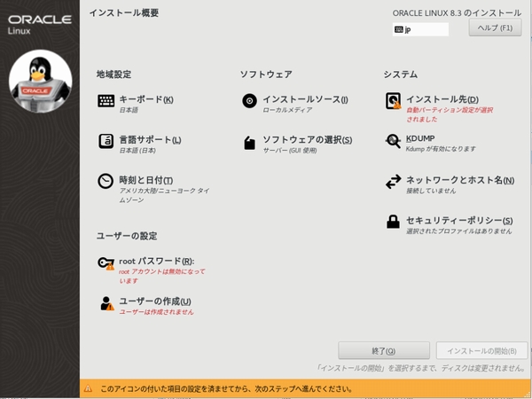532x399 pixels.
Task: Click the text 選択されたプロファイルはありません
Action: point(459,231)
